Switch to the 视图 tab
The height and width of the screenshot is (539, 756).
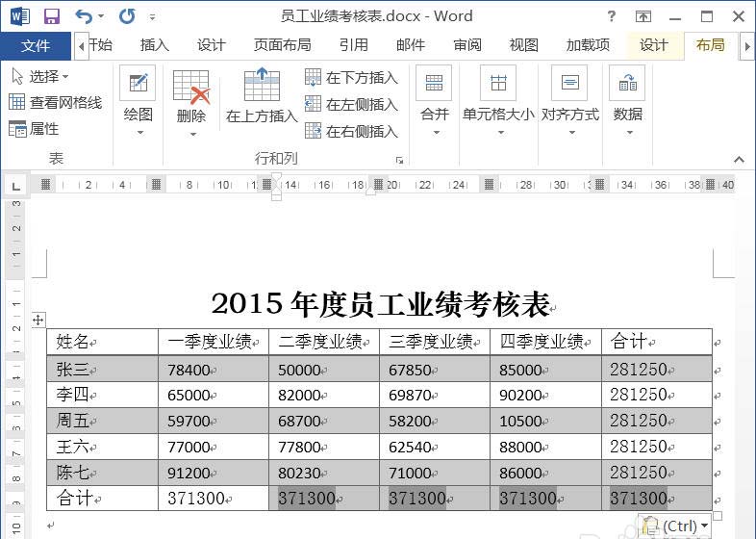pos(523,45)
